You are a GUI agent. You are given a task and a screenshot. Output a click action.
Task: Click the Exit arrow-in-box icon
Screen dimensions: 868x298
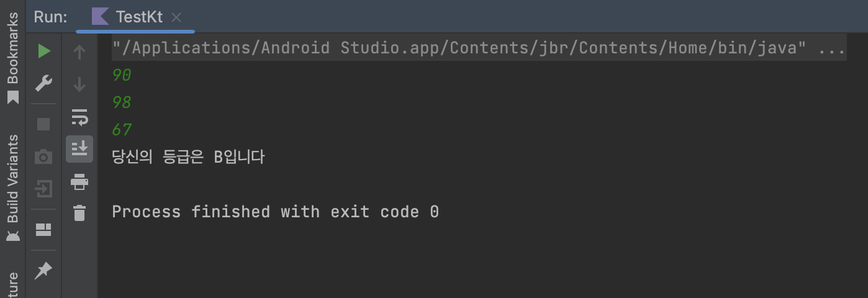43,188
